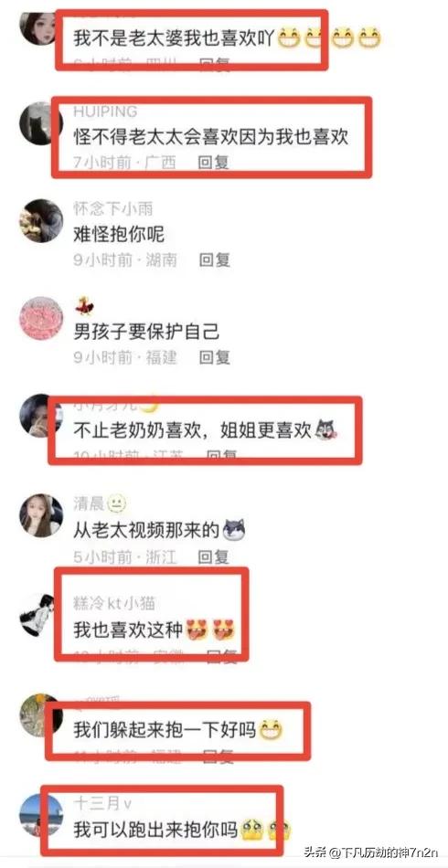Select the comment text 我不是老太婆我也喜欢吖
This screenshot has width=448, height=868.
pyautogui.click(x=174, y=38)
